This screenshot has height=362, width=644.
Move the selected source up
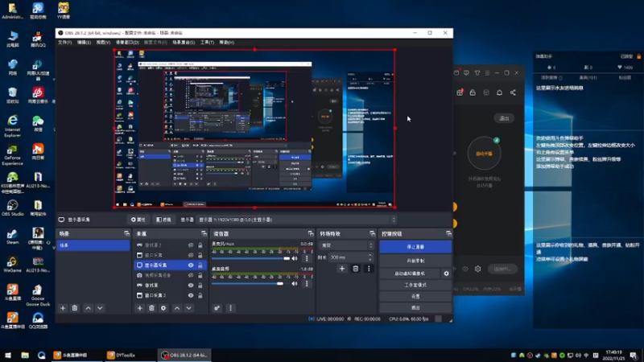[177, 308]
